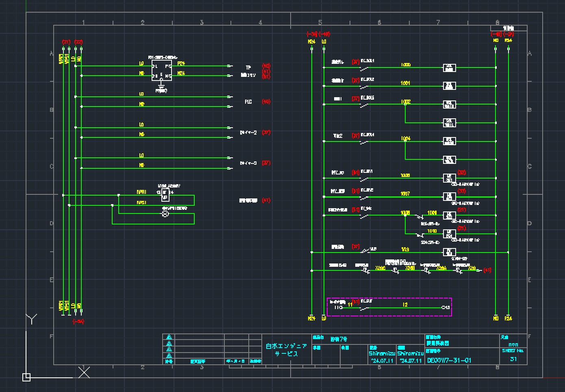Viewport: 565px width, 392px height.
Task: Select the wire number 12 inside magenta box
Action: coord(405,305)
